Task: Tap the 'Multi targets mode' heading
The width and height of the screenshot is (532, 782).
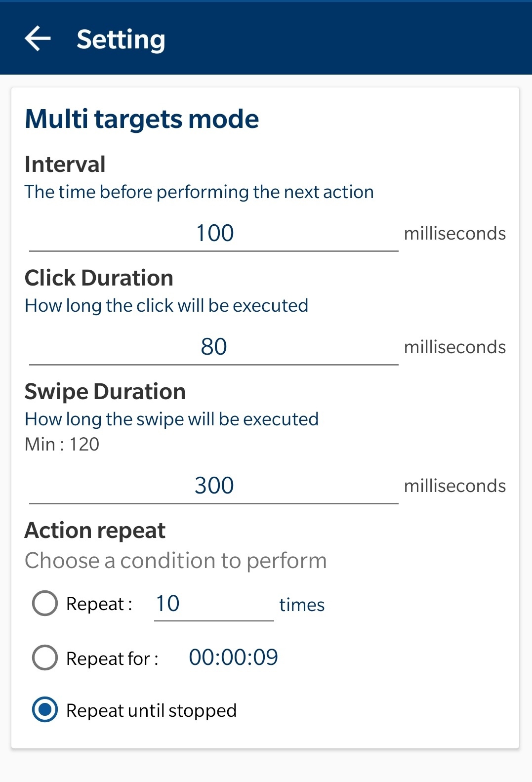Action: coord(142,119)
